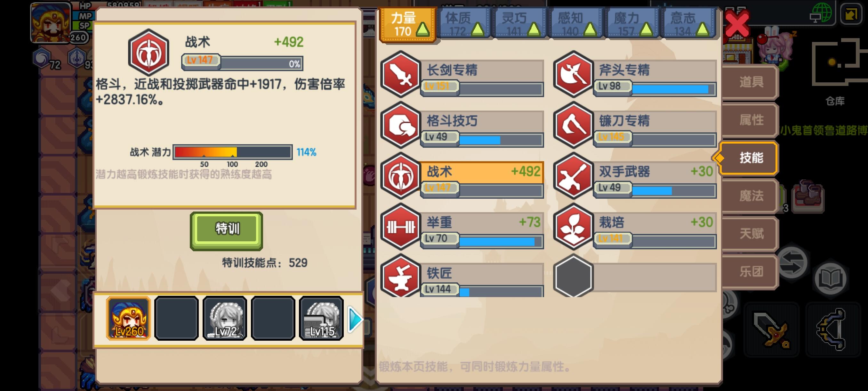Select the Lv72 party member portrait
The width and height of the screenshot is (868, 391).
pos(225,319)
